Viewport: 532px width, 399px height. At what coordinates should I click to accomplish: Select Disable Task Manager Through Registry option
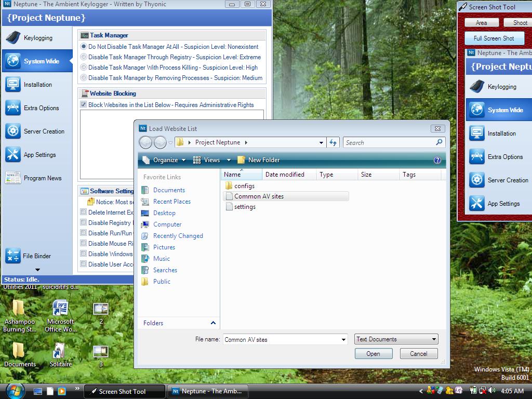tap(84, 57)
